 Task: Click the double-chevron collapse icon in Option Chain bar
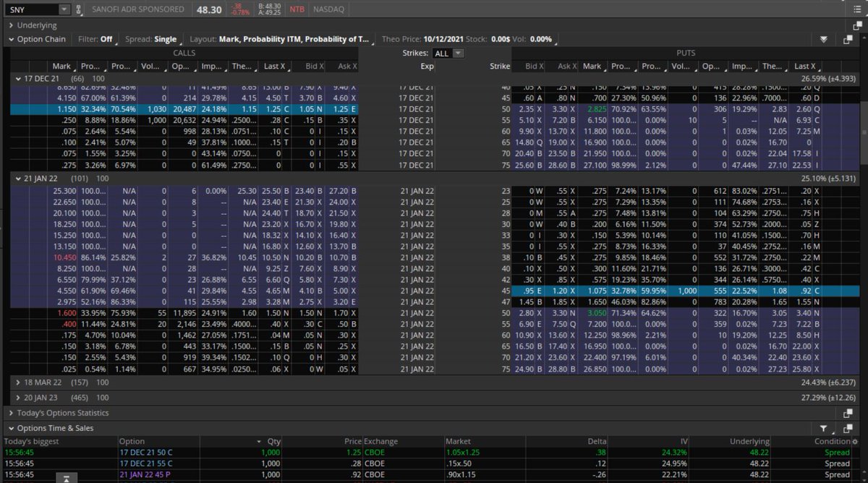(823, 39)
